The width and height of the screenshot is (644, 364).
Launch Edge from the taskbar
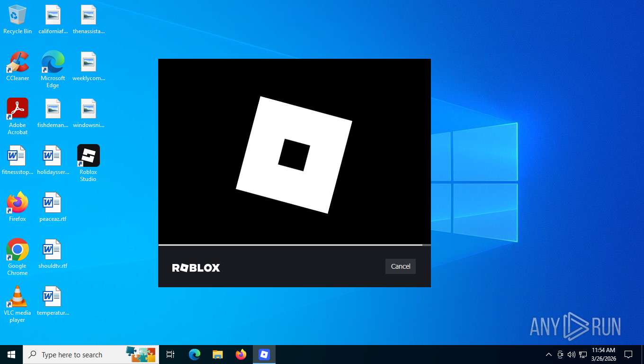(x=195, y=355)
